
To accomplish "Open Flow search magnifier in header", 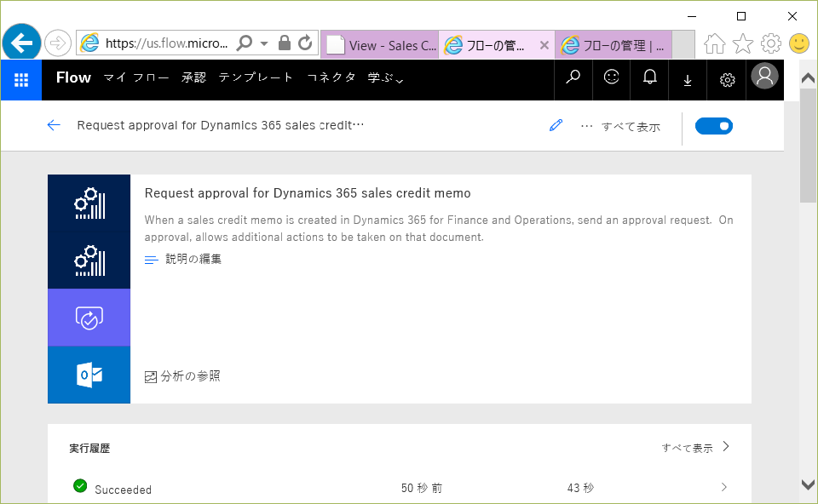I will click(573, 77).
